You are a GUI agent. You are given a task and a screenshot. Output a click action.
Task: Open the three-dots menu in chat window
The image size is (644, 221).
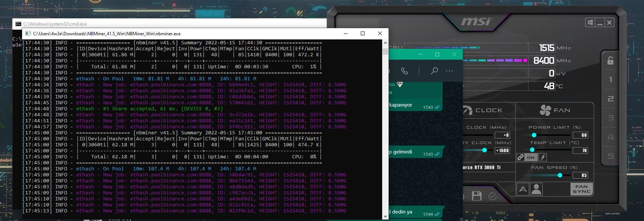point(449,71)
